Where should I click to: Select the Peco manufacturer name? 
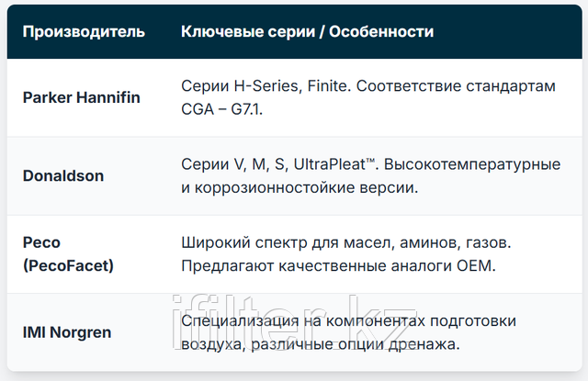pos(40,243)
